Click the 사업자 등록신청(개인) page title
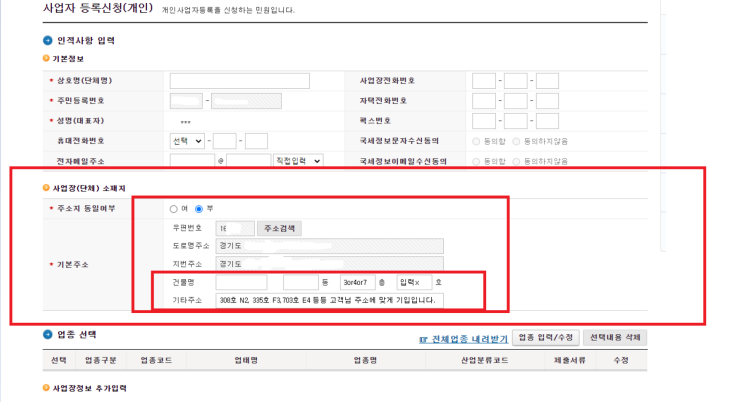Image resolution: width=743 pixels, height=402 pixels. coord(98,8)
